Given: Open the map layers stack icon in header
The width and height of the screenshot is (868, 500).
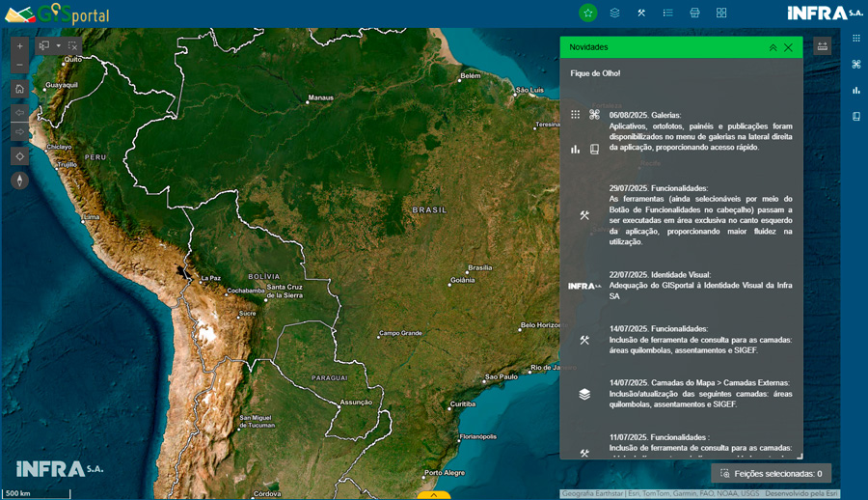Looking at the screenshot, I should 614,13.
